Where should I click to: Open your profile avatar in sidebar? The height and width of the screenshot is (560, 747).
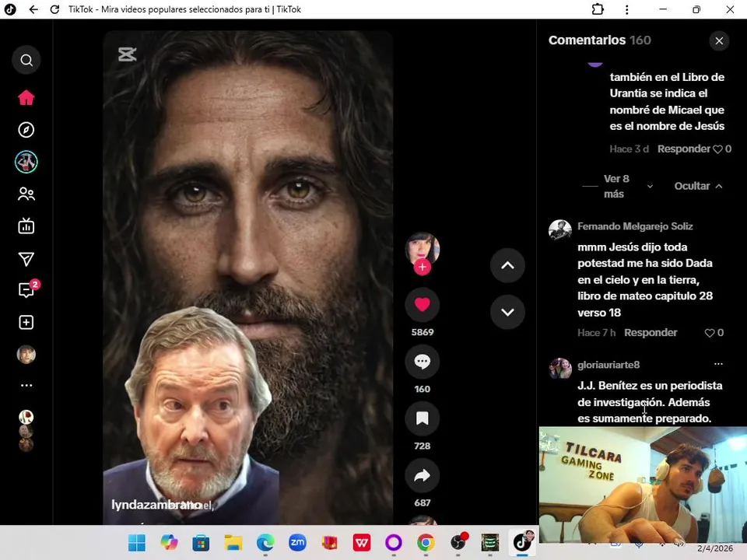coord(26,355)
